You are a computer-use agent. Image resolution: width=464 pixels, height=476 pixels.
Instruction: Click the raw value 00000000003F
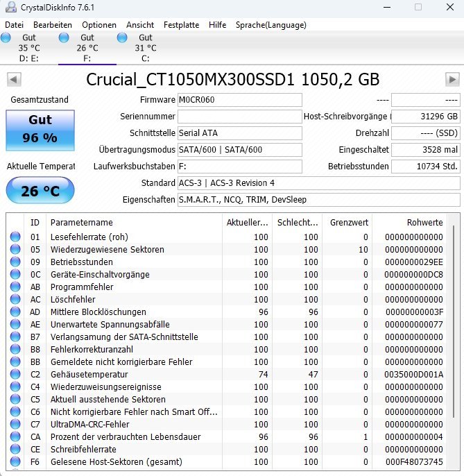414,312
